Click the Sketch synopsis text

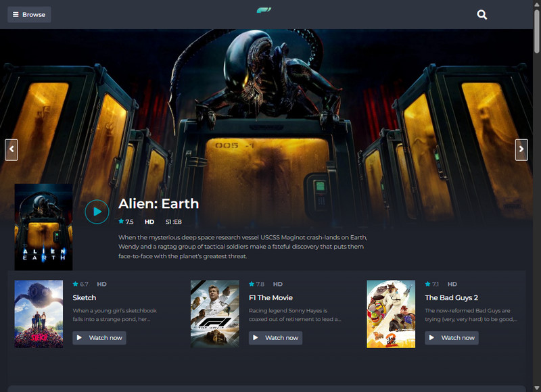tap(114, 315)
